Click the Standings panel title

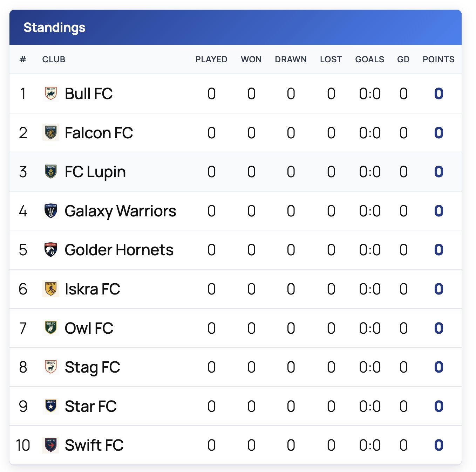tap(54, 27)
